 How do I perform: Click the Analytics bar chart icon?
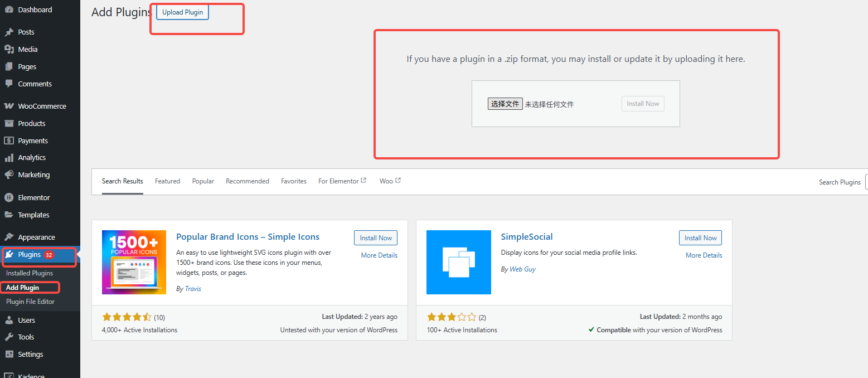click(x=9, y=158)
